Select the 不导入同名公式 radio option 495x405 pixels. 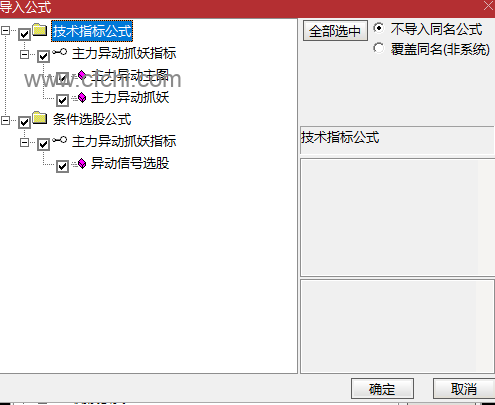378,28
